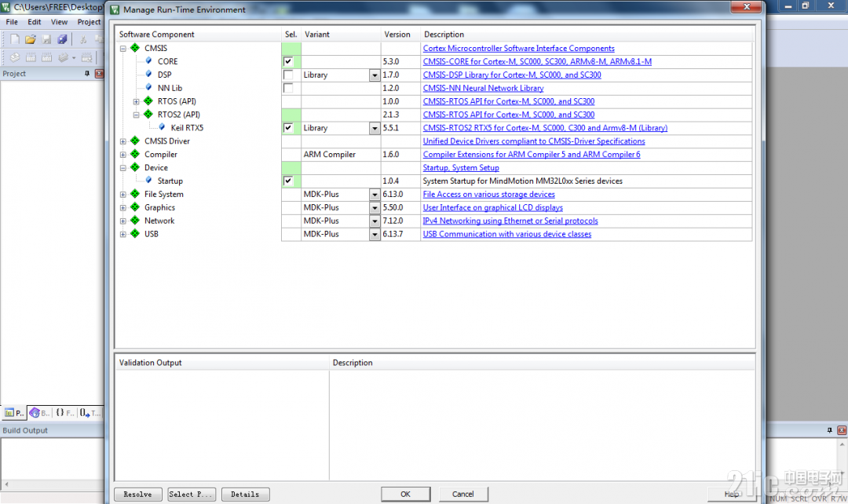Confirm the dialog with OK

click(x=406, y=495)
